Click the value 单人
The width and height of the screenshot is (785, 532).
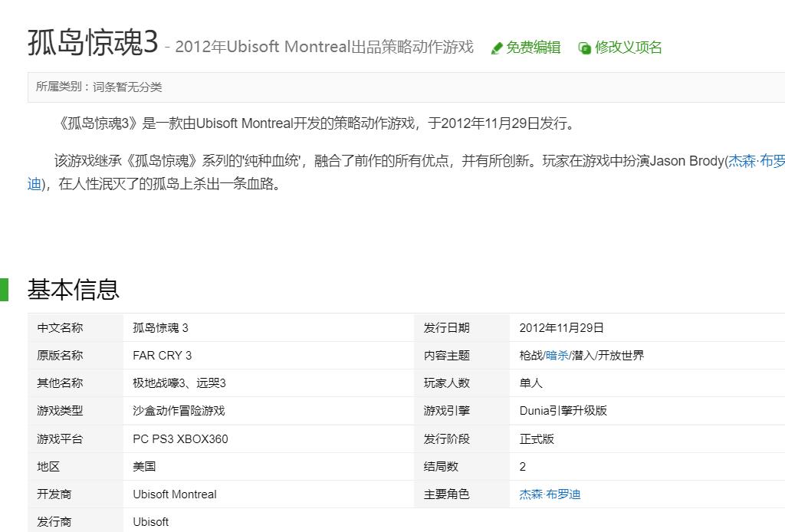tap(530, 383)
